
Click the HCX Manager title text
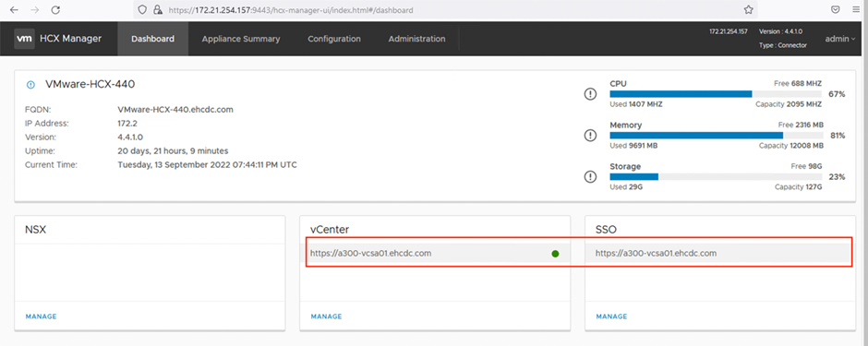tap(71, 39)
